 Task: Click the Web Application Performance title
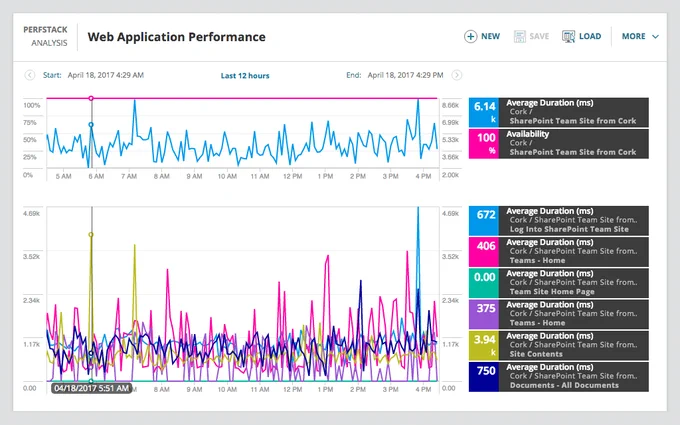(x=177, y=37)
